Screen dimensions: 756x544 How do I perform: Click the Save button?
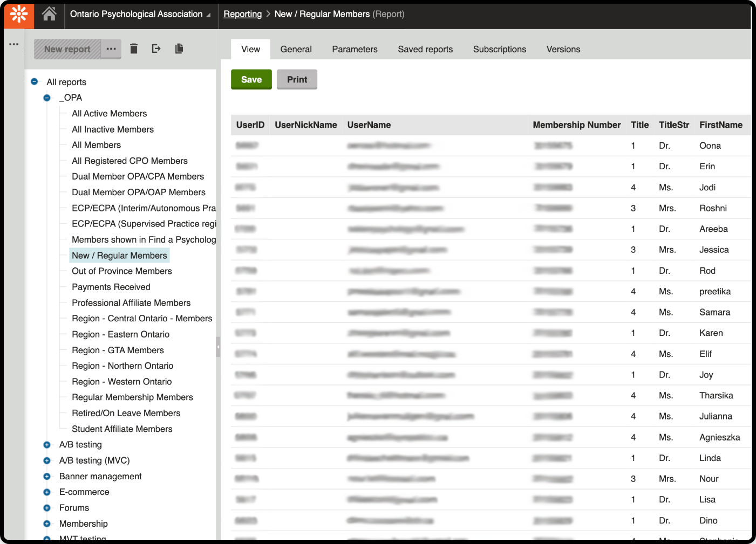pyautogui.click(x=251, y=79)
